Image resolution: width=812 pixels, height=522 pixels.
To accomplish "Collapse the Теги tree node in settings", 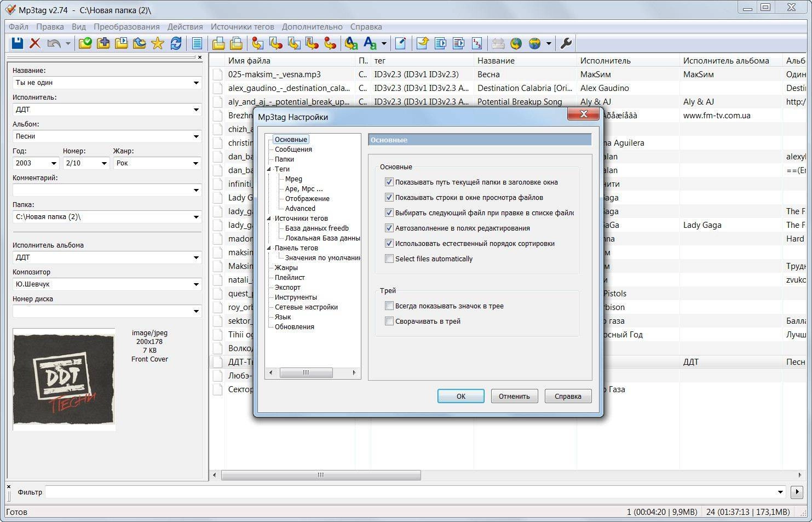I will [x=269, y=169].
